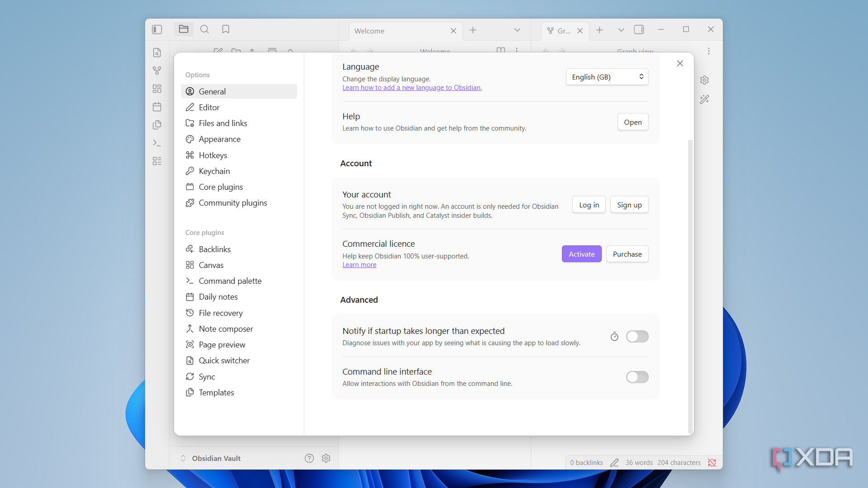Screen dimensions: 868x488
Task: Click the search magnifier icon in the sidebar header
Action: click(204, 29)
